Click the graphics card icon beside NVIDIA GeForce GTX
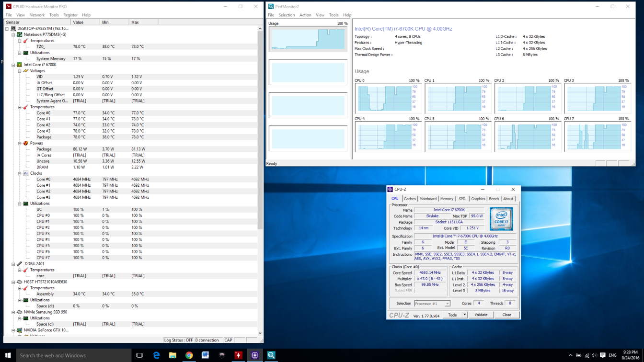 point(19,330)
